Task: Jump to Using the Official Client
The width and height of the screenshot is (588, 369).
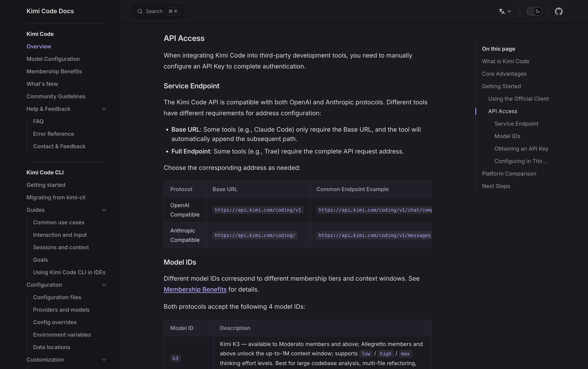Action: click(518, 99)
